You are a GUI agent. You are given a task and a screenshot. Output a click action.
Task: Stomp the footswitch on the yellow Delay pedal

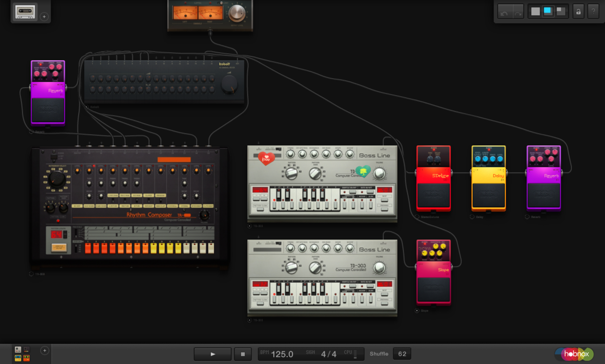point(488,195)
